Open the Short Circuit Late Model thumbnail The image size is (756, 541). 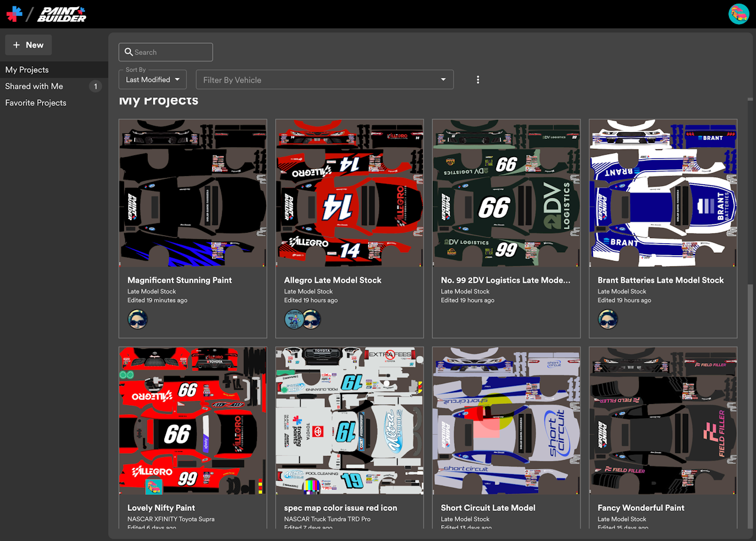coord(506,421)
